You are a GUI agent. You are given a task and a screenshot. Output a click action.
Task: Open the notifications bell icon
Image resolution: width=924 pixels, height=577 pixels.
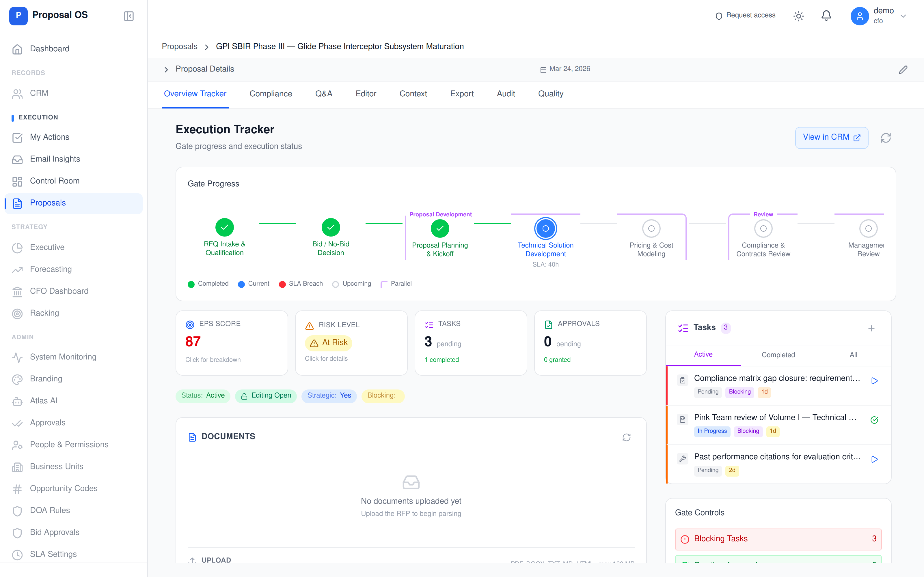click(x=826, y=16)
